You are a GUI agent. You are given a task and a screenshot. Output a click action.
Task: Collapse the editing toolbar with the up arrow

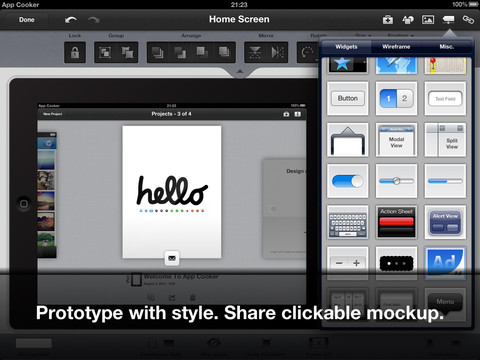click(x=240, y=71)
